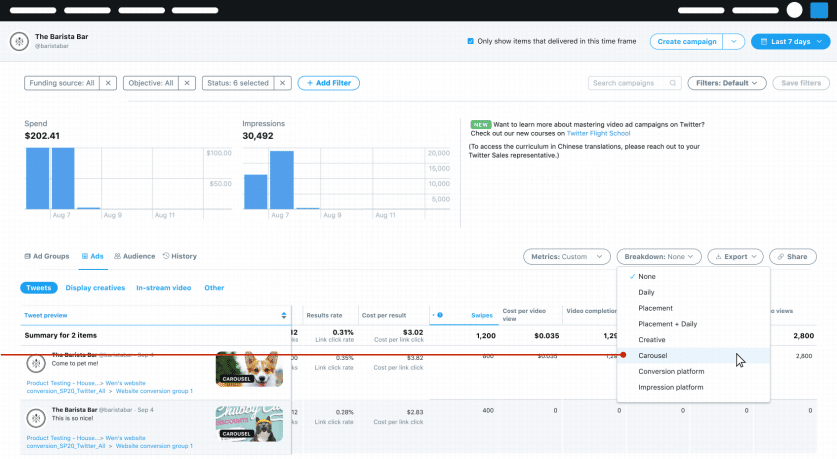Viewport: 837px width, 459px height.
Task: Remove the Status: 6 selected filter
Action: point(283,83)
